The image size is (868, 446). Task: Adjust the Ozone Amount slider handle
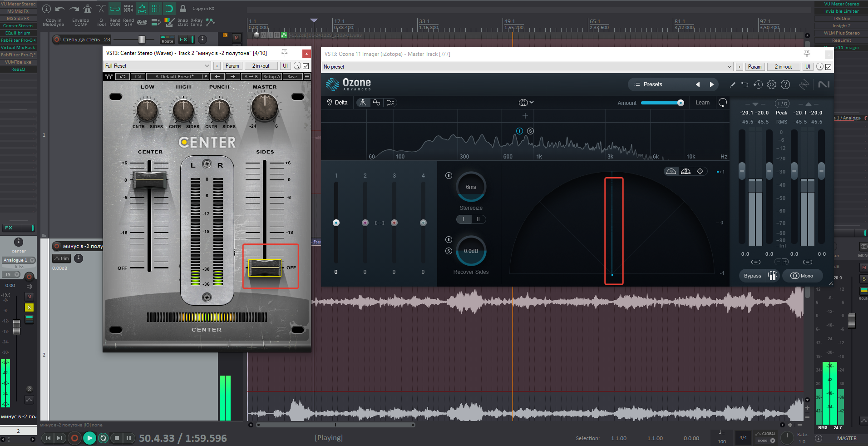(681, 103)
